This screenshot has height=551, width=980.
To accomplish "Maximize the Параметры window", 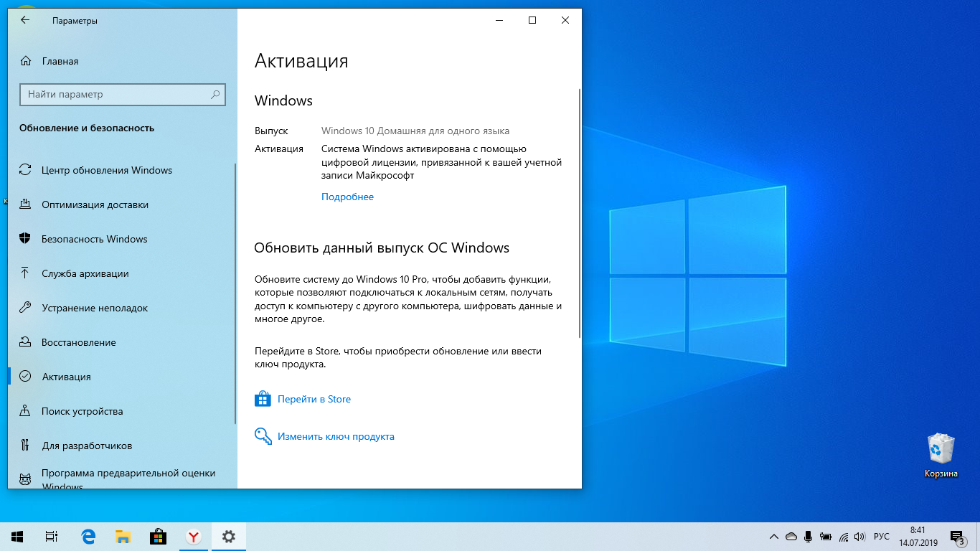I will (532, 21).
